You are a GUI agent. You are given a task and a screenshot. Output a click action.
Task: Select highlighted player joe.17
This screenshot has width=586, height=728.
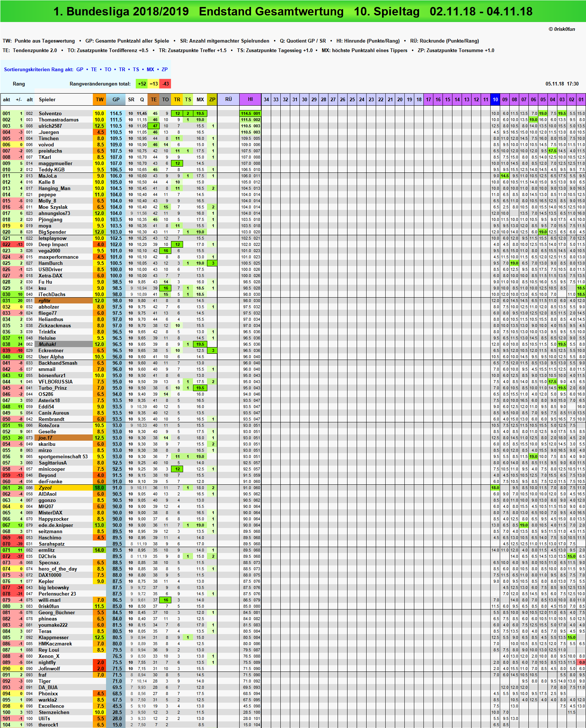tap(63, 438)
